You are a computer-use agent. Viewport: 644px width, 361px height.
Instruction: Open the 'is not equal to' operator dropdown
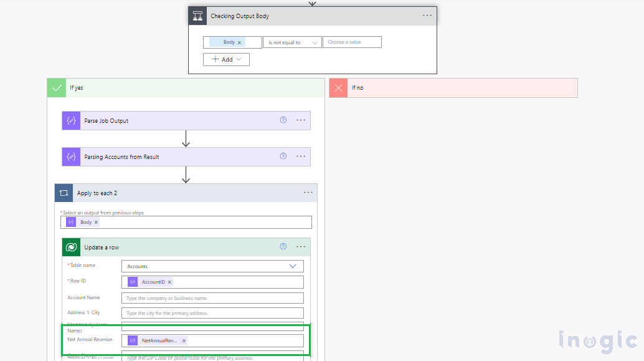point(293,42)
